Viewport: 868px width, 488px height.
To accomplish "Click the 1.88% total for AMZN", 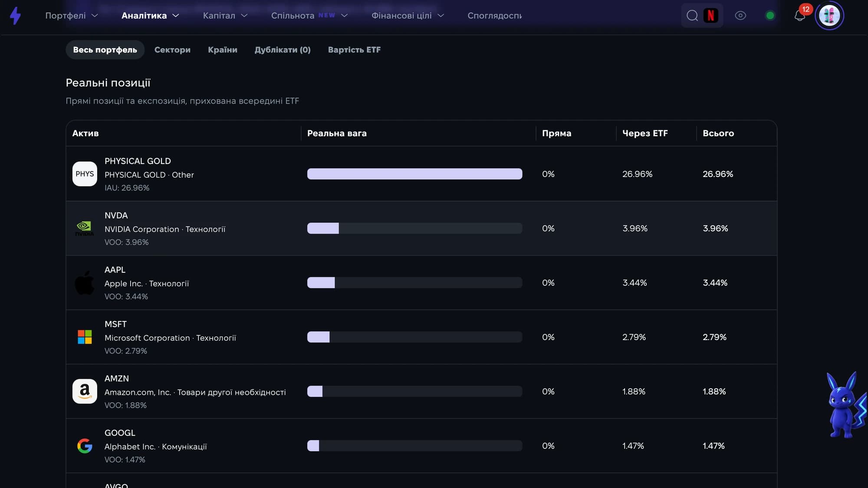I will [714, 391].
